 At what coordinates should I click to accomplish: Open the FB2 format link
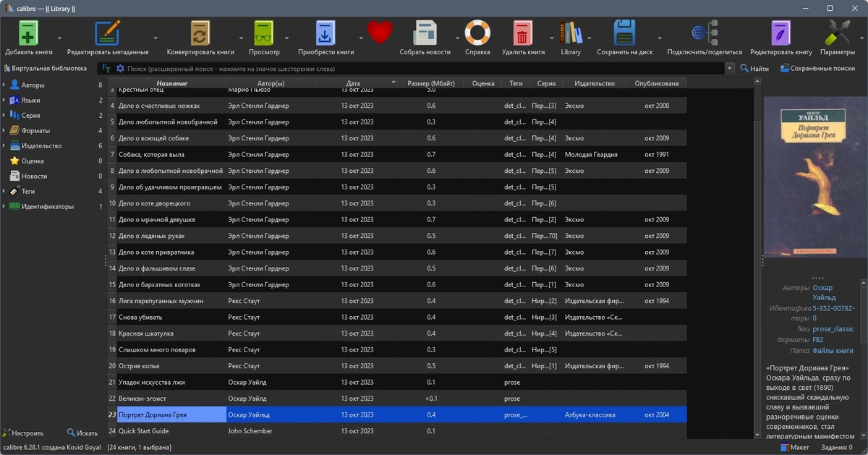818,340
